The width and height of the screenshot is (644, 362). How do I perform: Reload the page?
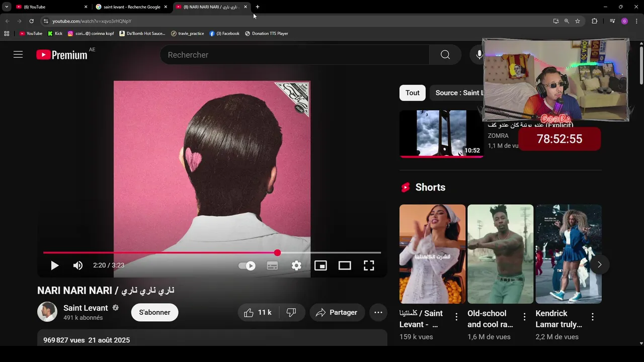coord(31,21)
